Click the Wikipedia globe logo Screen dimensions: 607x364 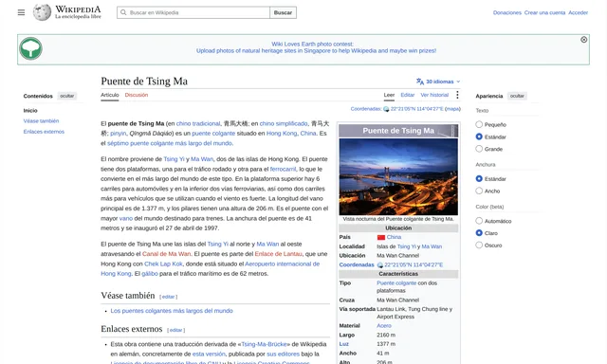[42, 12]
